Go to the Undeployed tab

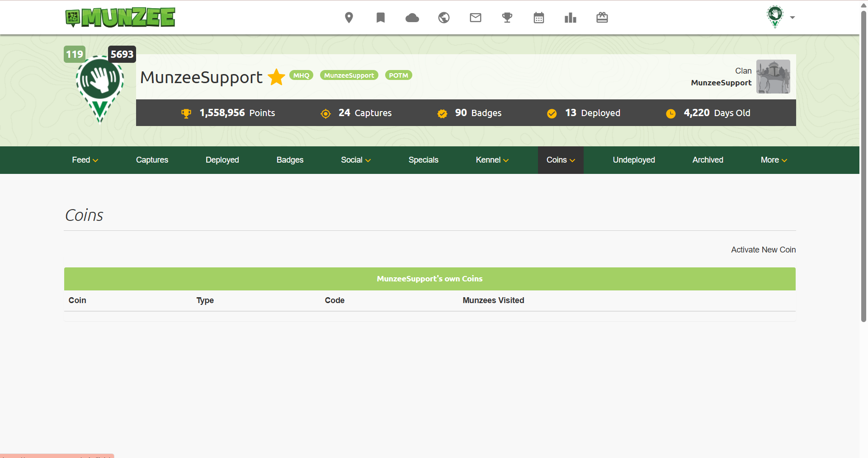[633, 160]
